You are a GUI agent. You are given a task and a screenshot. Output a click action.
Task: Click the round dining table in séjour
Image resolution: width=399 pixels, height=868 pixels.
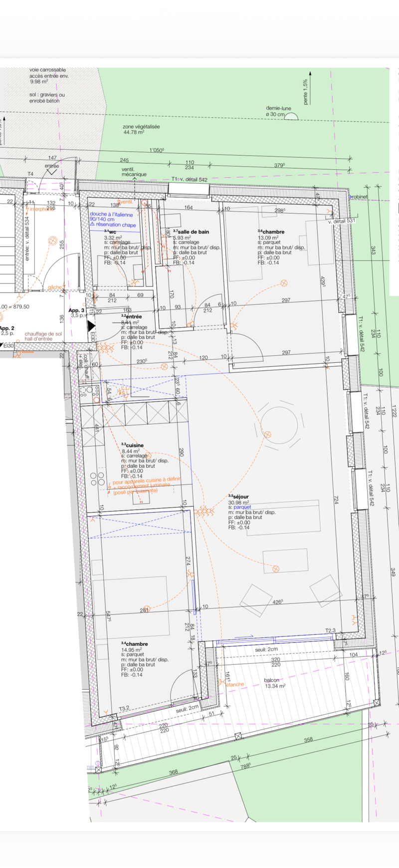tap(279, 425)
